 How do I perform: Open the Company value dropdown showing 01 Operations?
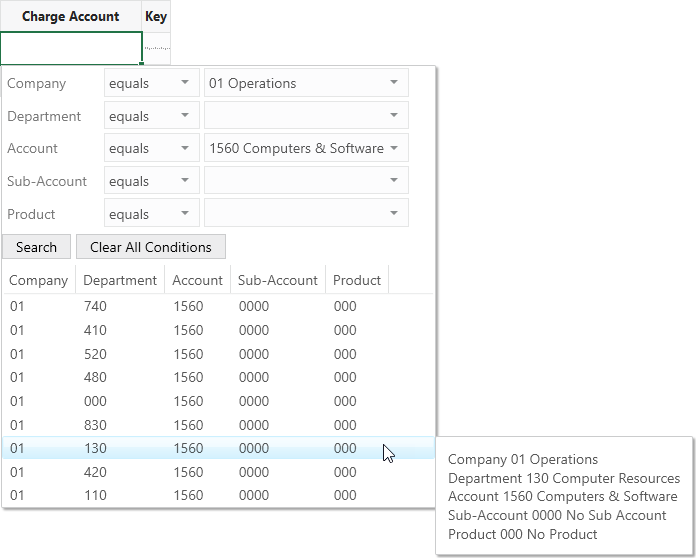click(x=306, y=83)
